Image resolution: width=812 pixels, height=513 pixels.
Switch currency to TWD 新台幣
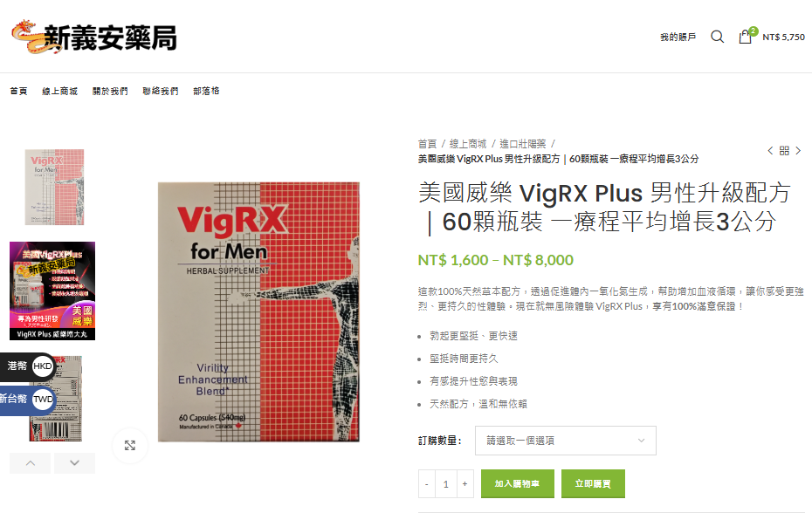[x=27, y=399]
